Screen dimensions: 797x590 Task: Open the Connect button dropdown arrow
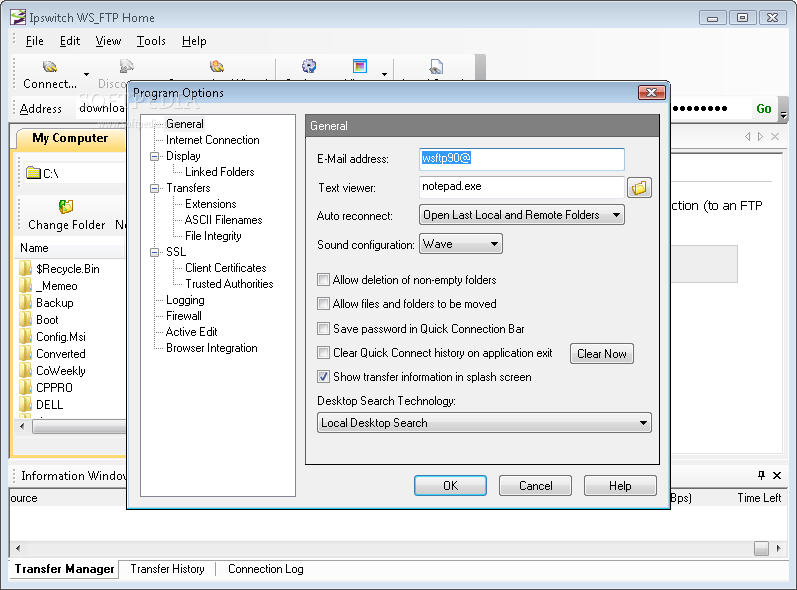pos(86,75)
